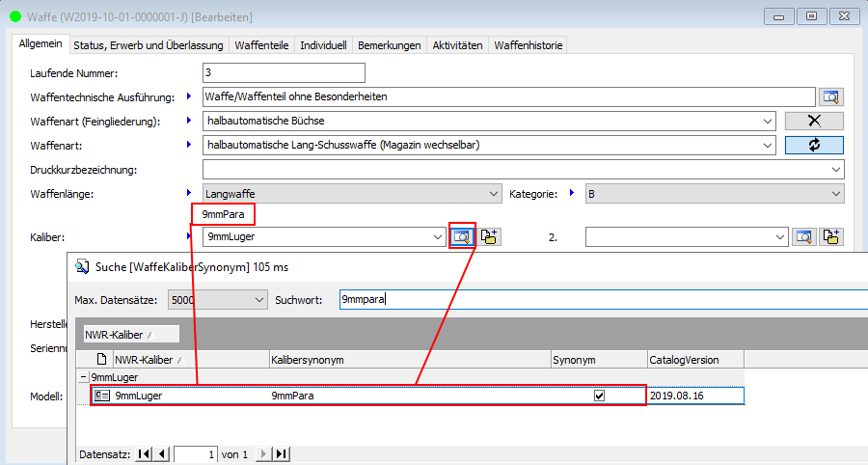
Task: Click the add icon beside second caliber search
Action: click(x=831, y=236)
